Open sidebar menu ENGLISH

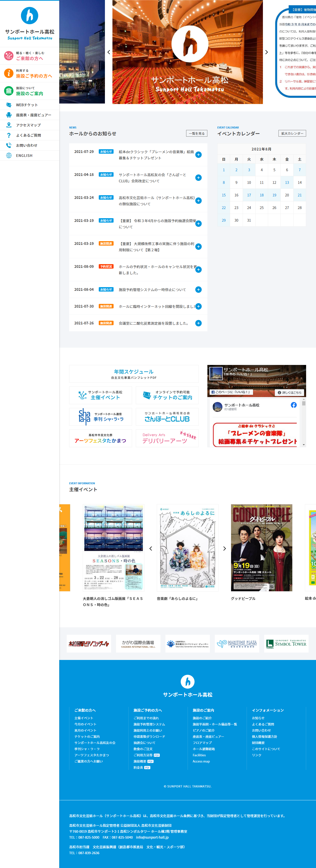30,155
